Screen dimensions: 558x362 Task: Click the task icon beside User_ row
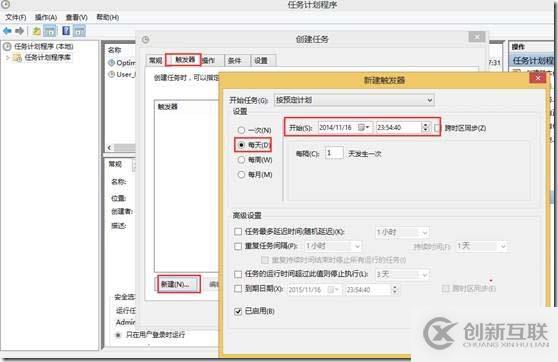[111, 74]
